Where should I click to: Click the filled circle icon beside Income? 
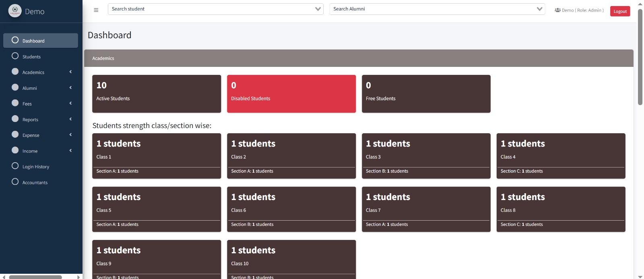pos(15,150)
